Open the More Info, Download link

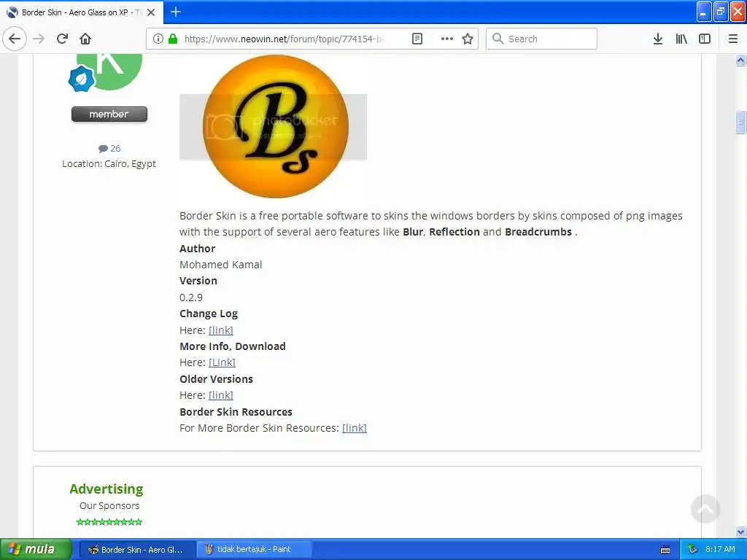[x=222, y=362]
